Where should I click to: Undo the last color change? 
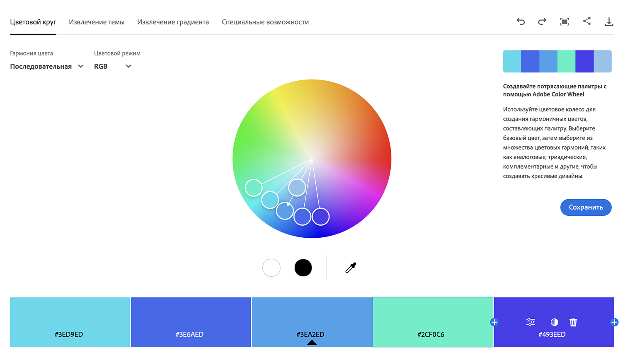(x=521, y=22)
